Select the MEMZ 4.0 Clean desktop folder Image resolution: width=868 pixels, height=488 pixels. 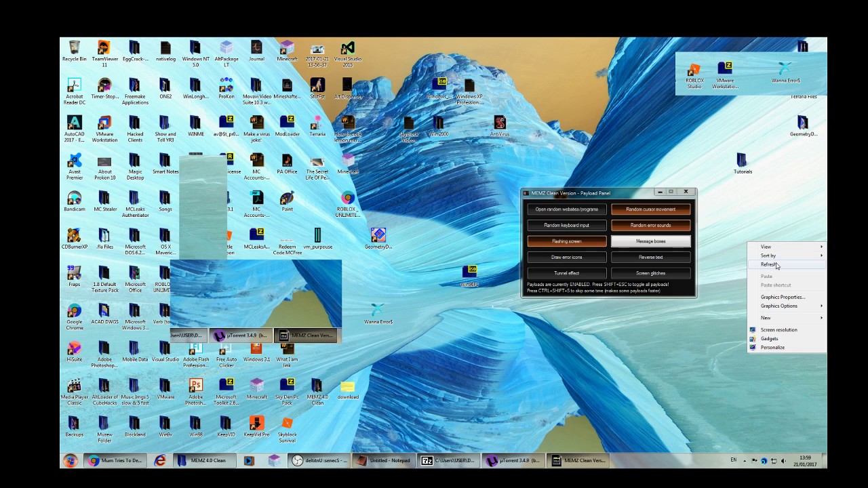tap(317, 392)
